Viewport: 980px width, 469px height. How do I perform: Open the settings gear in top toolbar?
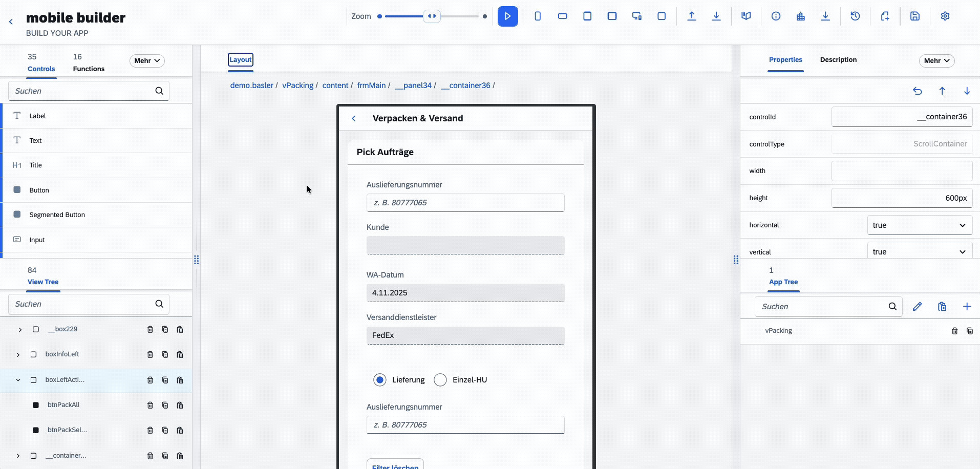[945, 16]
